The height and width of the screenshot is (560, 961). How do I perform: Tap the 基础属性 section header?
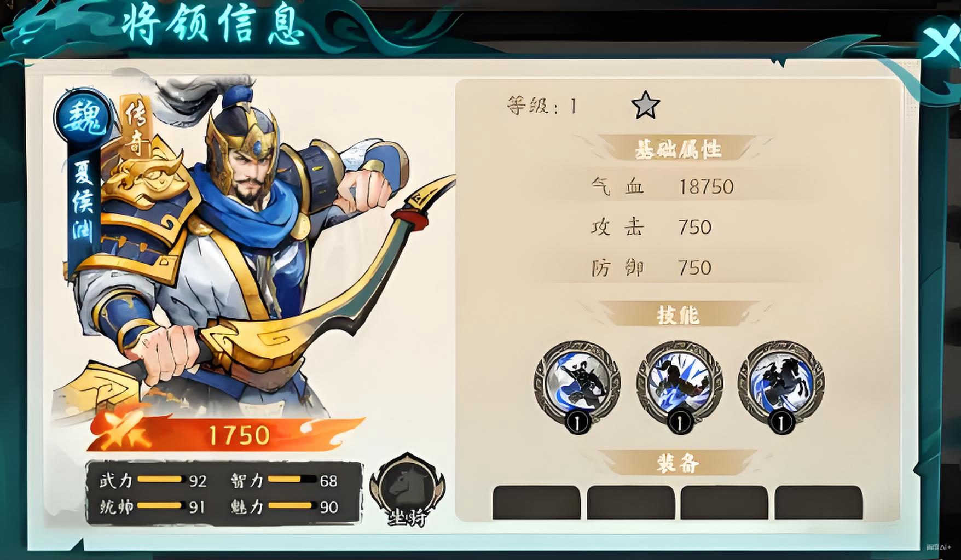tap(678, 149)
